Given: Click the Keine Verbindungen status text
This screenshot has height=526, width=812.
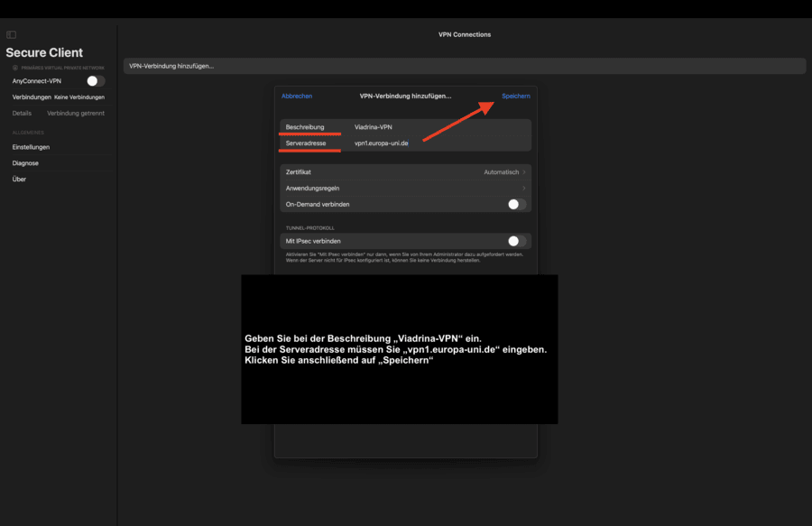Looking at the screenshot, I should point(79,97).
